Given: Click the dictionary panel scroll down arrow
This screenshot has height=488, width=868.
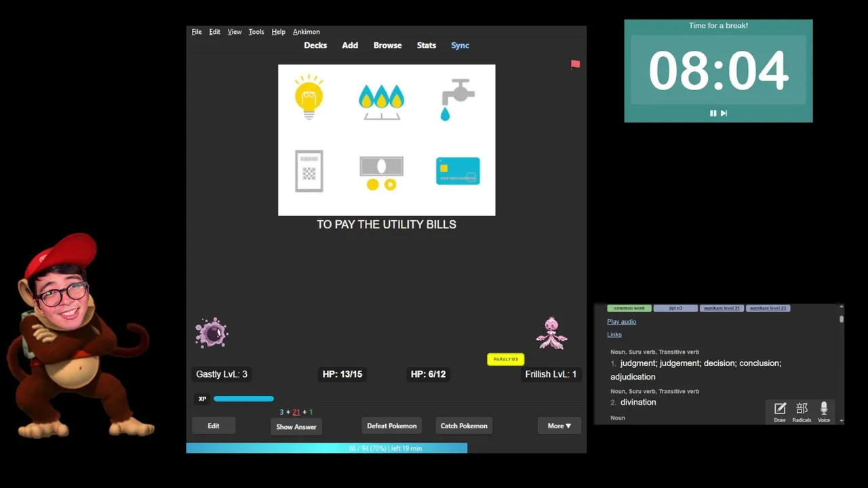Looking at the screenshot, I should coord(842,421).
